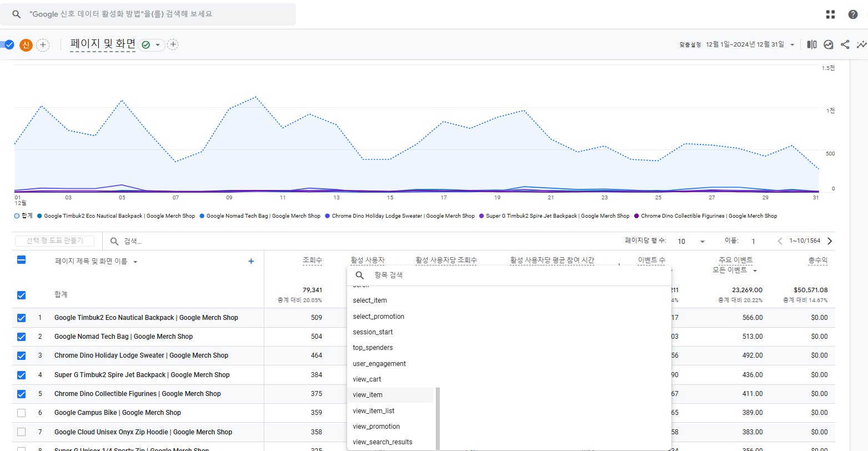Screen dimensions: 868x451
Task: Go to the previous page of table rows
Action: coord(780,241)
